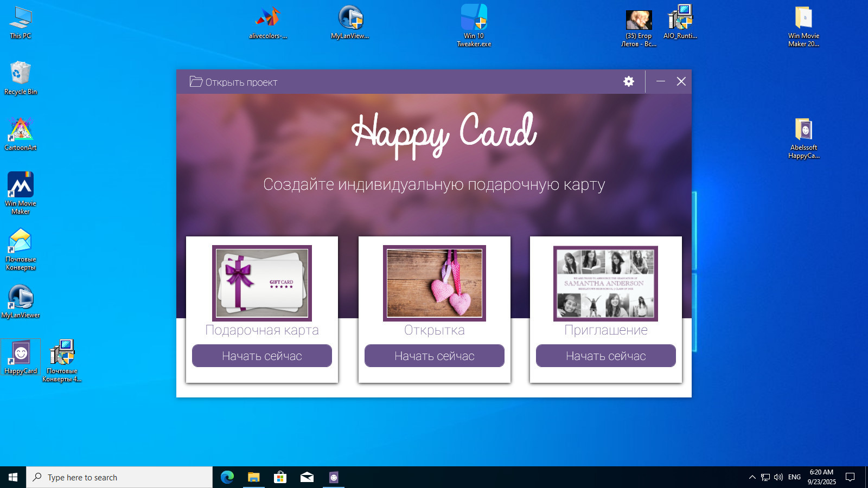Start a gift card with Начать сейчас

pos(261,356)
